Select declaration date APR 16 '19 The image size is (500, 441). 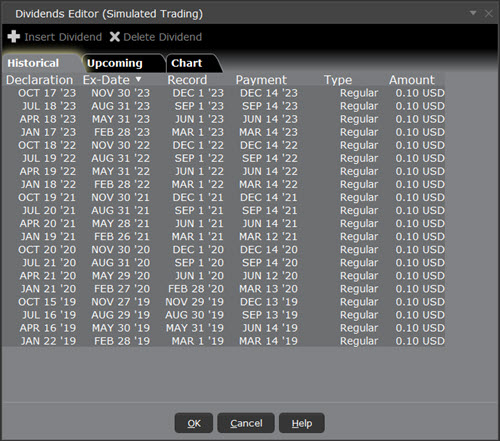point(48,328)
